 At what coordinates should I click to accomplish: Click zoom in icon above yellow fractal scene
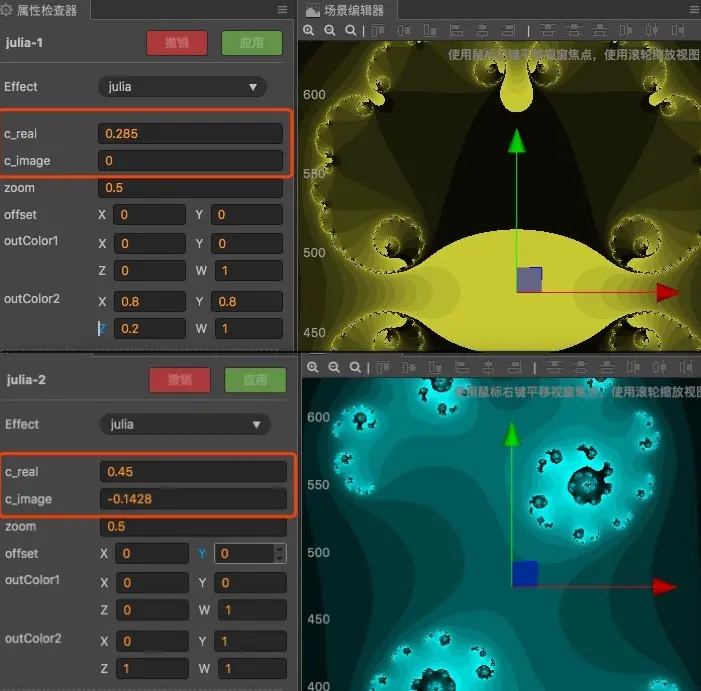[308, 30]
